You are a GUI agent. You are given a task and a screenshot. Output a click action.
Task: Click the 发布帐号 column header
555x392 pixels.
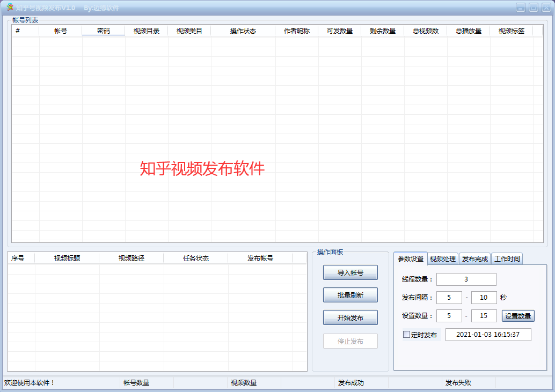tap(260, 258)
